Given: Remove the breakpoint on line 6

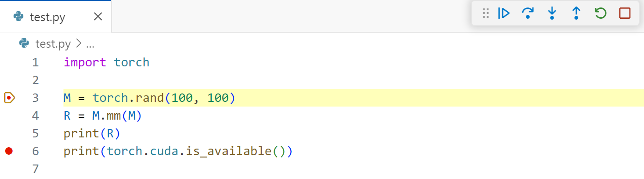Looking at the screenshot, I should (9, 151).
